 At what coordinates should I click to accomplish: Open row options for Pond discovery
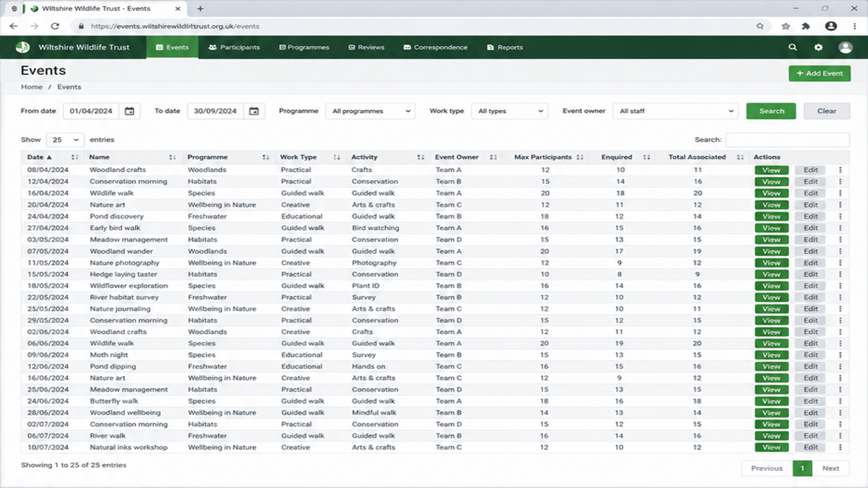(840, 216)
